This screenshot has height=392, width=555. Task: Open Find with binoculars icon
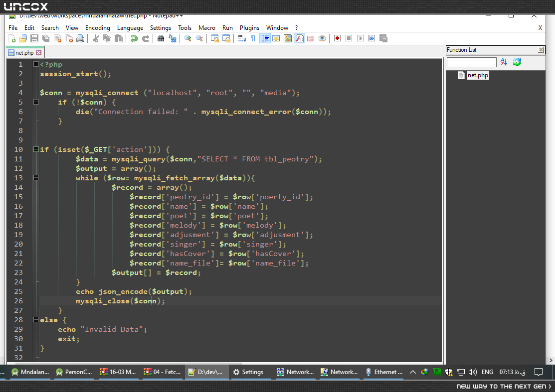point(161,38)
